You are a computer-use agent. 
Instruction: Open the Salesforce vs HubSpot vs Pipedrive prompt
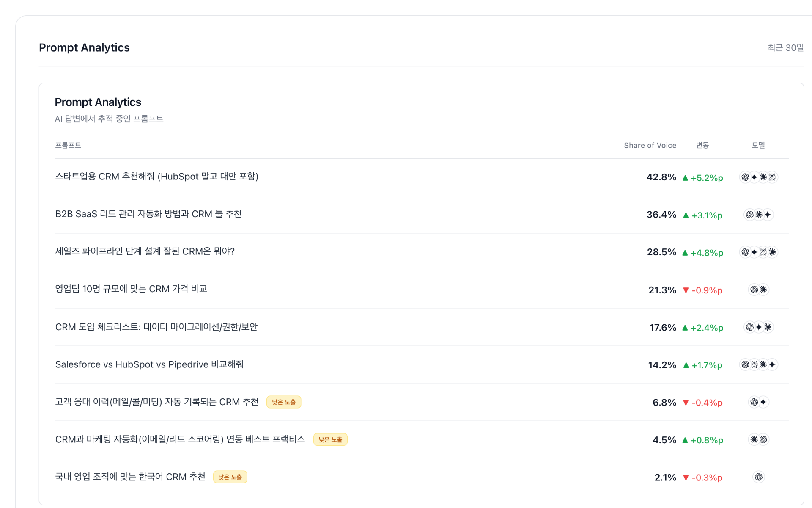tap(149, 364)
